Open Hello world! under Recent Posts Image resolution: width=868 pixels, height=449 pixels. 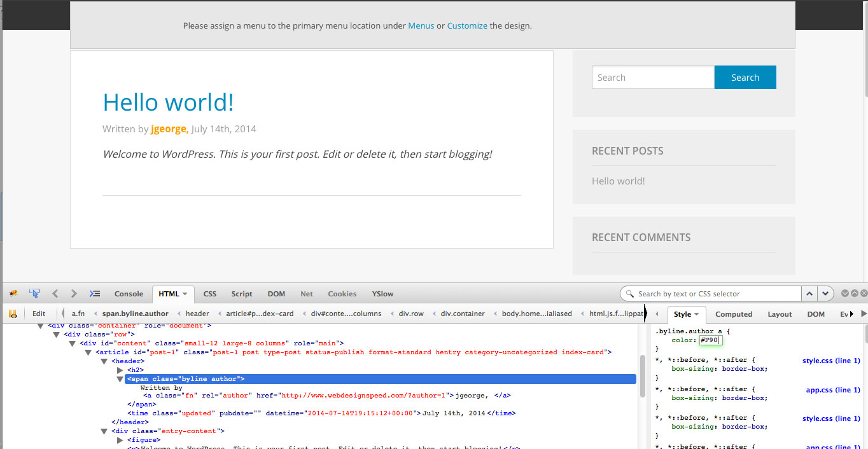click(x=619, y=181)
